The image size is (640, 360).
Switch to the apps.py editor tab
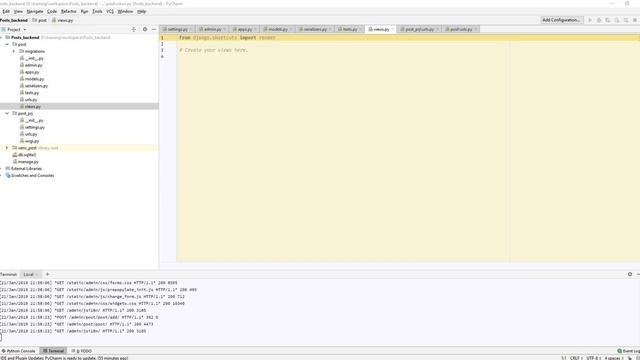coord(244,29)
